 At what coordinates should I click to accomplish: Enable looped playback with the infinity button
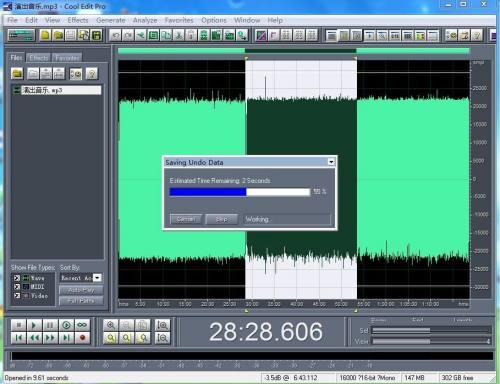(x=82, y=325)
